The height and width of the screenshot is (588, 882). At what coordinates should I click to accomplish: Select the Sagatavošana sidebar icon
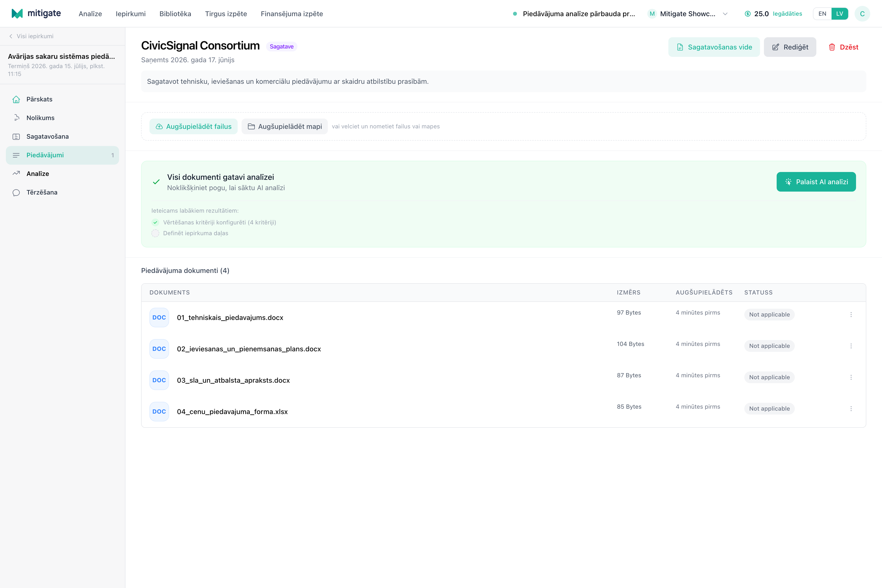pos(16,136)
